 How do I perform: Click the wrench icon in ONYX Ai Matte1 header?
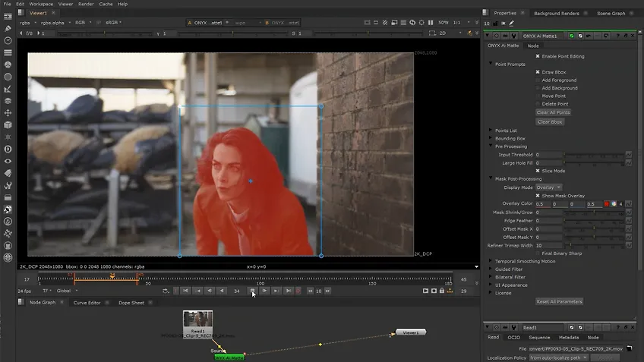point(513,36)
